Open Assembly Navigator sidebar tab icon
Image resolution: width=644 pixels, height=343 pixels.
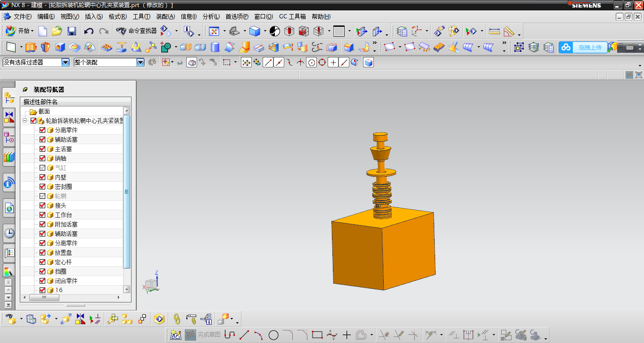coord(9,98)
